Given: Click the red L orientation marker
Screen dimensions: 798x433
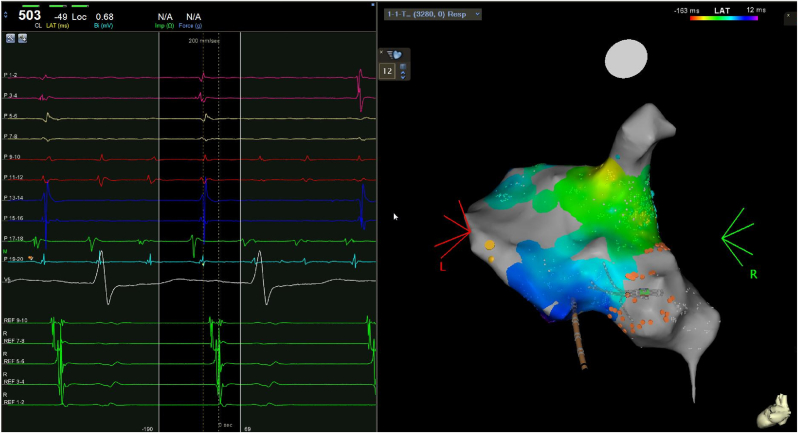Looking at the screenshot, I should [x=453, y=230].
